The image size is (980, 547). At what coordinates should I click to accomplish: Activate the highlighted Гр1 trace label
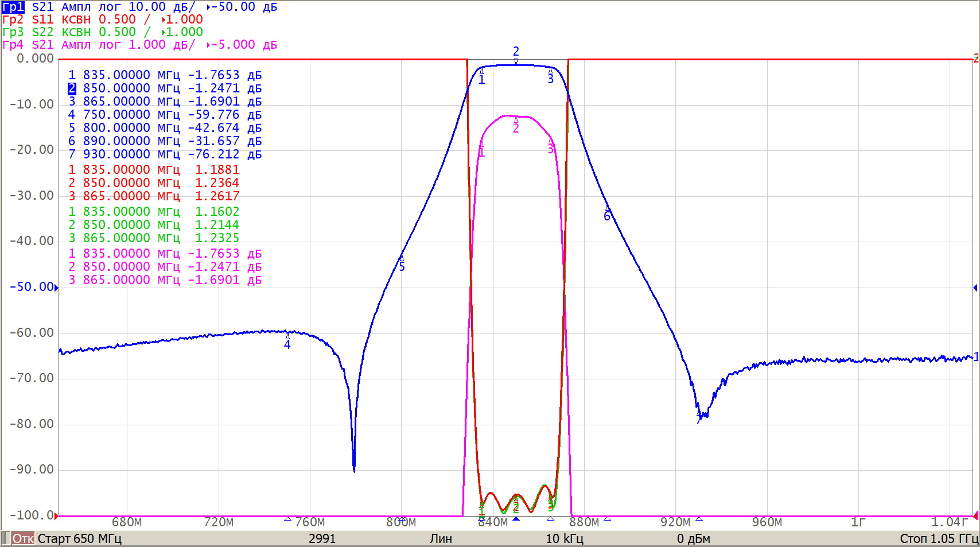coord(13,7)
